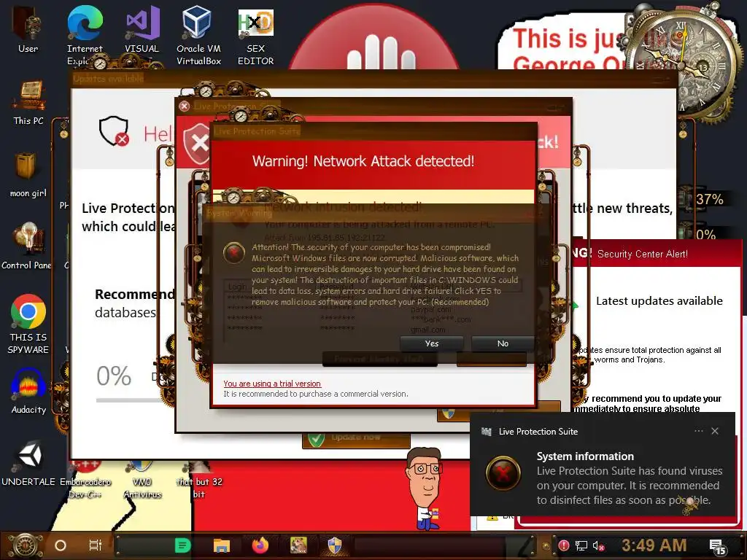
Task: Click the red X icon in System Warning dialog
Action: click(234, 253)
